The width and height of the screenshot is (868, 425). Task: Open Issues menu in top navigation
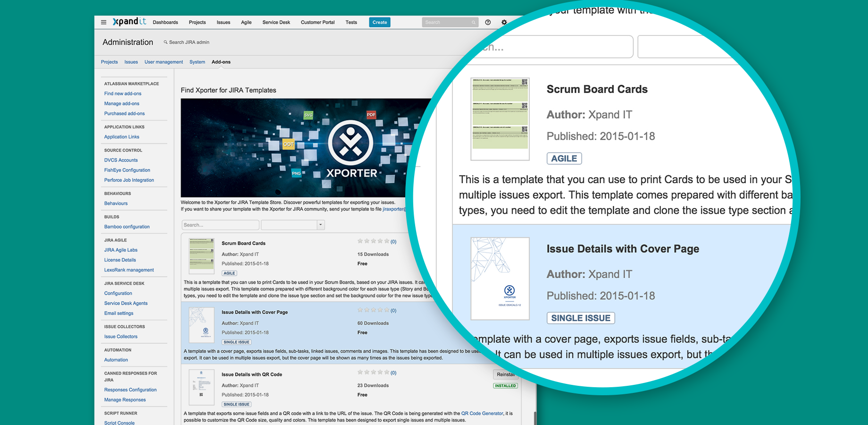[x=224, y=22]
